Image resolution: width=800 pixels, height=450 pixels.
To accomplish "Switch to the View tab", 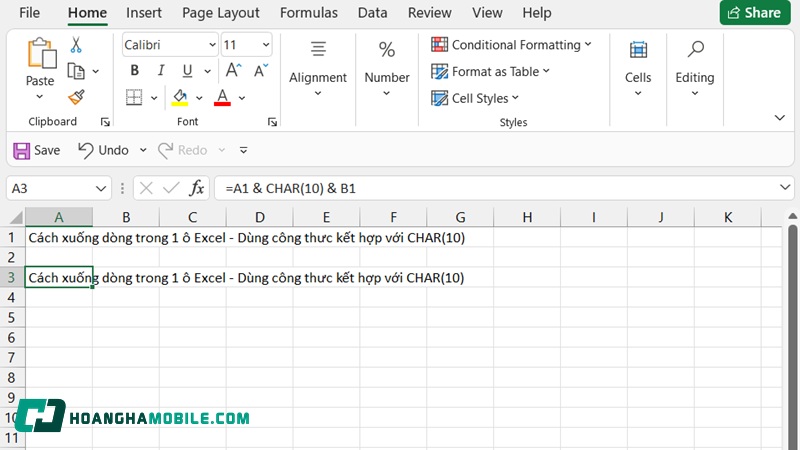I will pos(487,13).
